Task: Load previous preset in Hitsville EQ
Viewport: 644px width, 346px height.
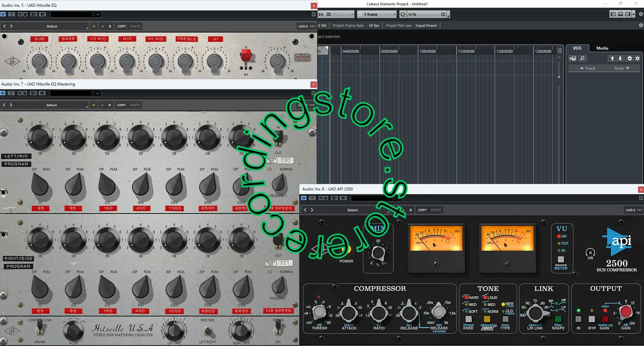Action: point(4,26)
